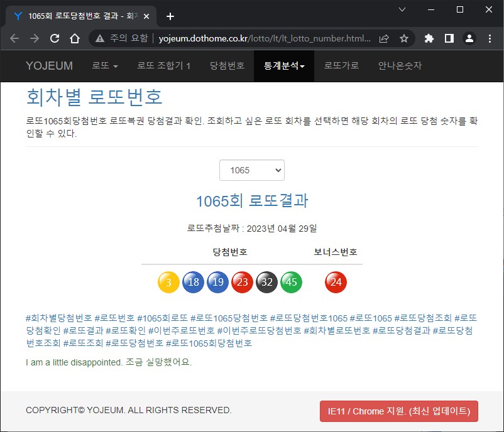Click hashtag #회차별당첨번호

tap(59, 318)
